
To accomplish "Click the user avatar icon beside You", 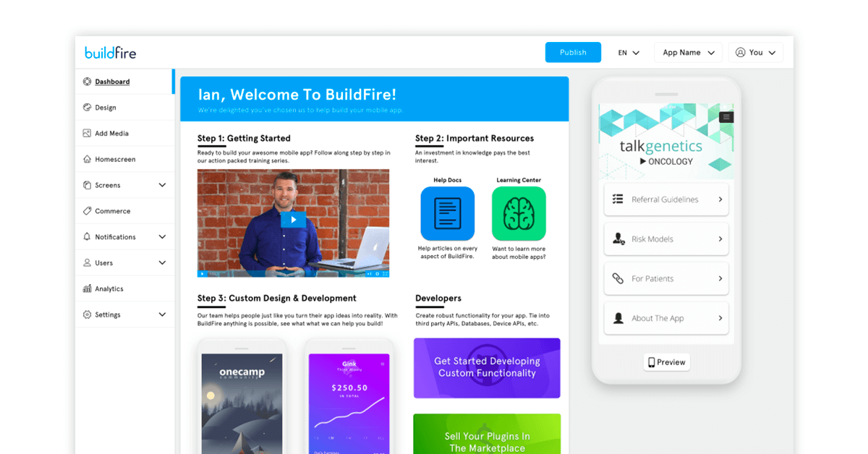I will [740, 53].
